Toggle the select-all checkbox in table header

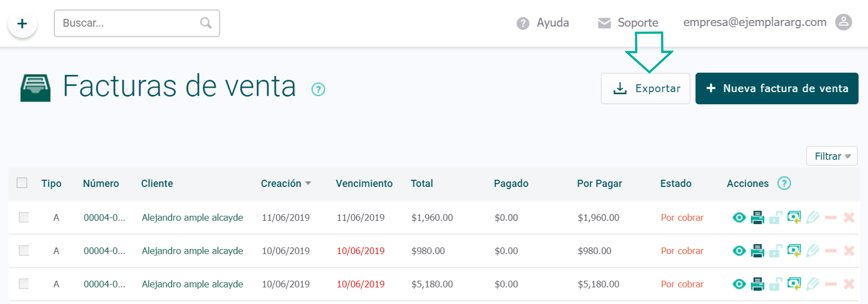tap(22, 183)
